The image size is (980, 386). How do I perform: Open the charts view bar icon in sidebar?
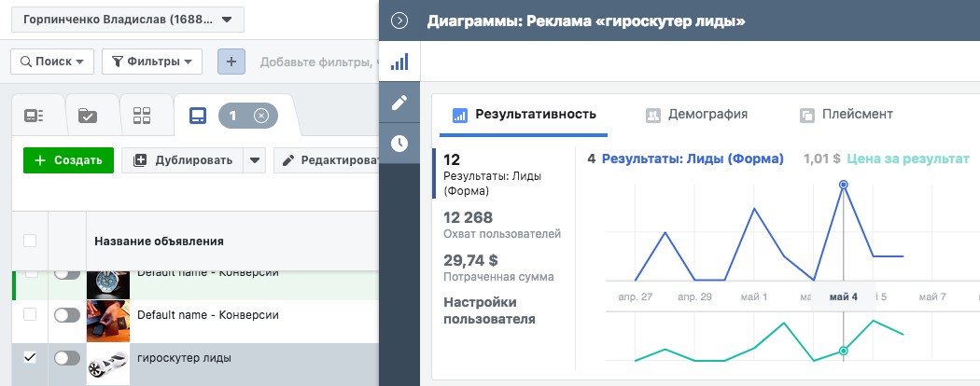click(399, 62)
